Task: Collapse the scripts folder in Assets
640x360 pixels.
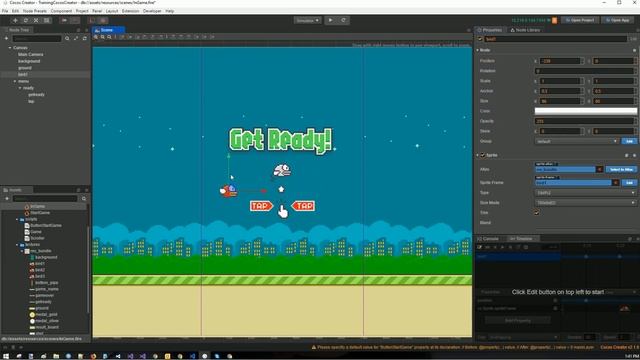Action: point(17,219)
